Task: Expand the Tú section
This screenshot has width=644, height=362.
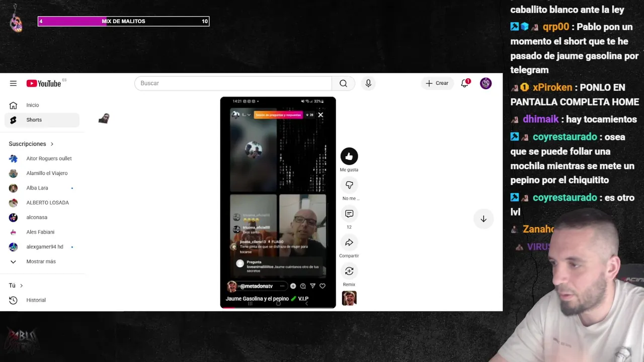Action: [x=16, y=286]
